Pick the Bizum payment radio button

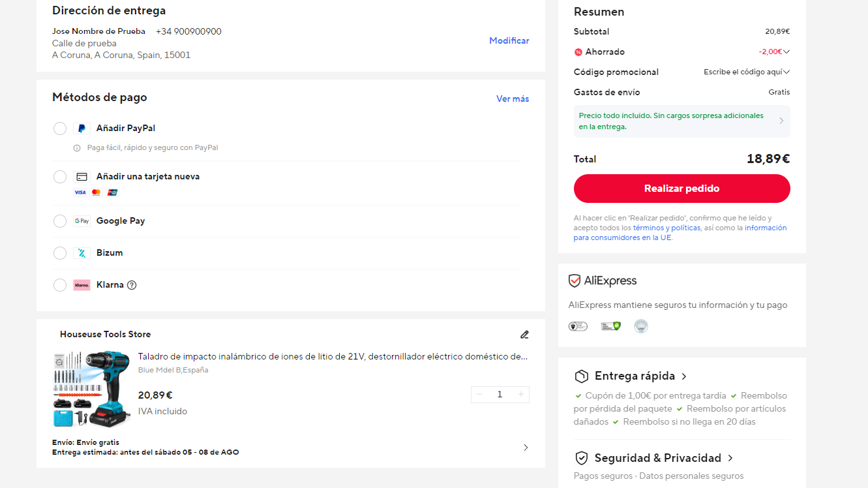[60, 253]
